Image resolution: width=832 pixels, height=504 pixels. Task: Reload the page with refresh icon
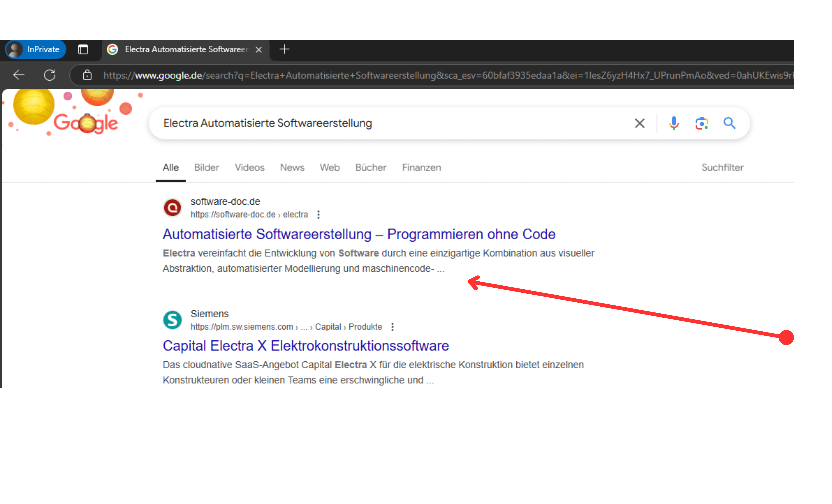coord(50,75)
